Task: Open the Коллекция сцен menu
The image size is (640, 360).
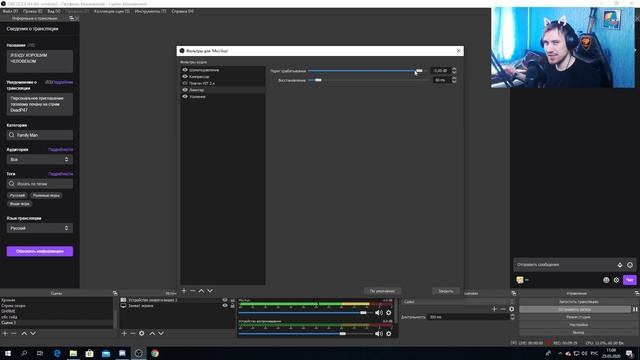Action: [x=112, y=11]
